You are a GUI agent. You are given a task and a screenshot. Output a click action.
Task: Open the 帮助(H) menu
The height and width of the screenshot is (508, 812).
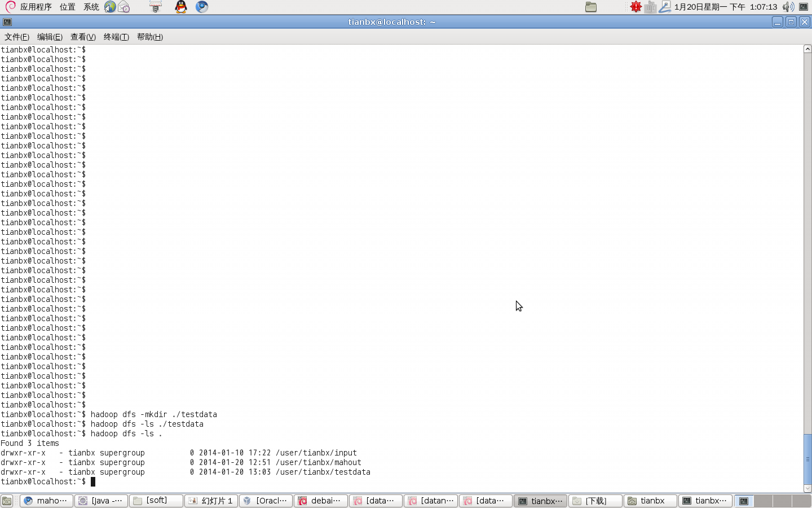[150, 37]
